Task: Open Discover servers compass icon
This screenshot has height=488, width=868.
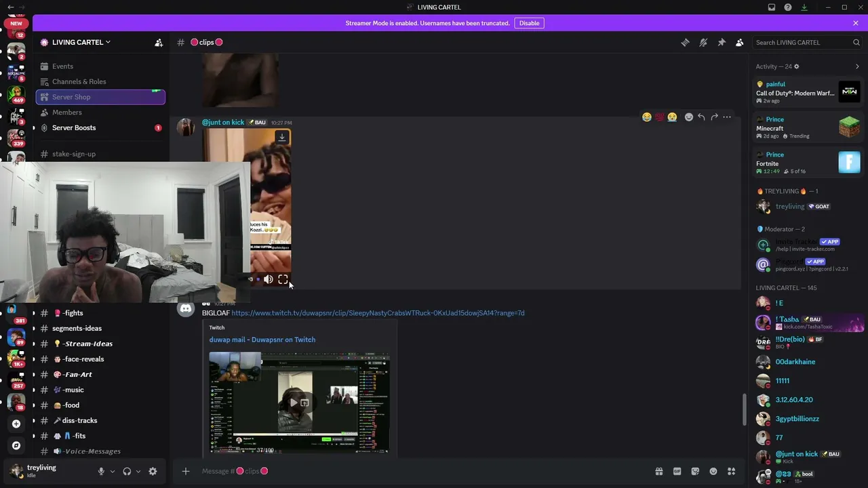Action: pyautogui.click(x=16, y=445)
